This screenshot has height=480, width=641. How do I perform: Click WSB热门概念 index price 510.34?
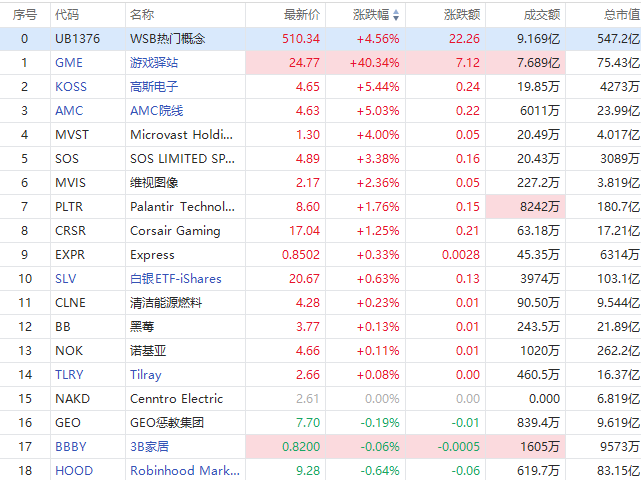point(301,39)
